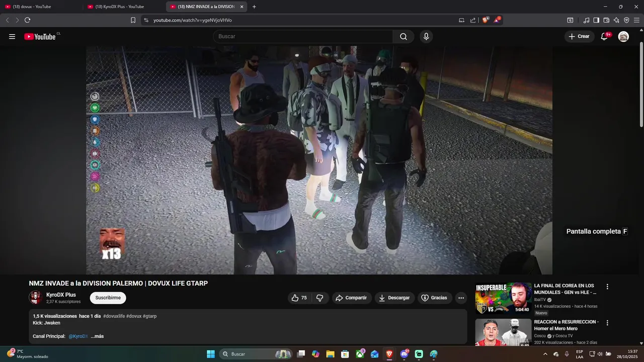Screen dimensions: 644x362
Task: Click the YouTube Buscar search field
Action: point(303,36)
